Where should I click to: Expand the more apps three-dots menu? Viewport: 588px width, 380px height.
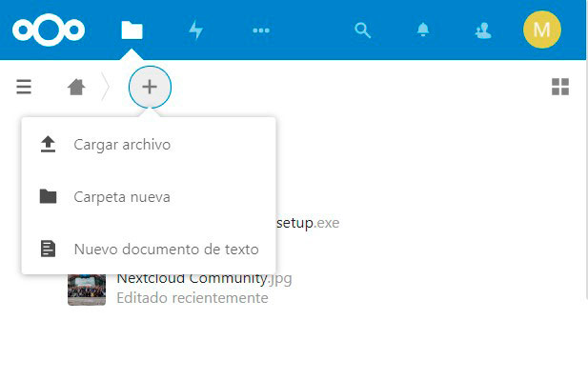261,30
